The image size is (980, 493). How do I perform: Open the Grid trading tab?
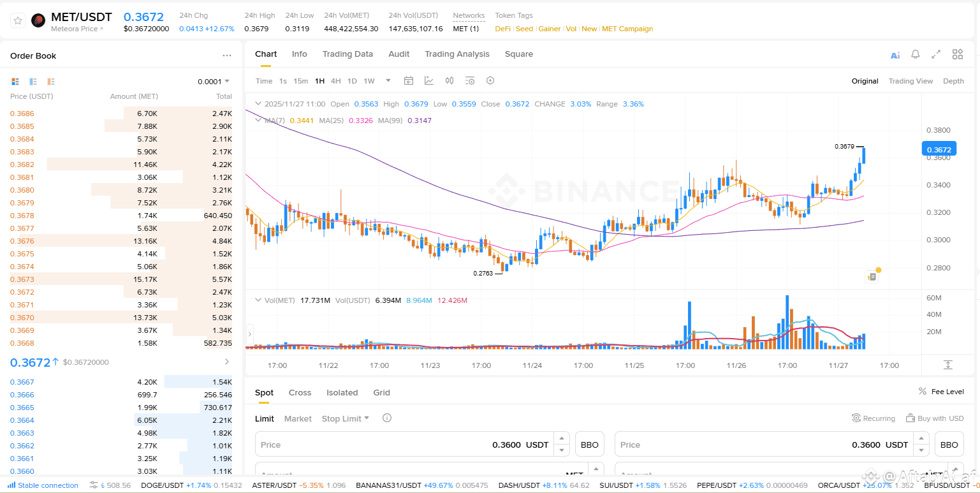[x=382, y=392]
